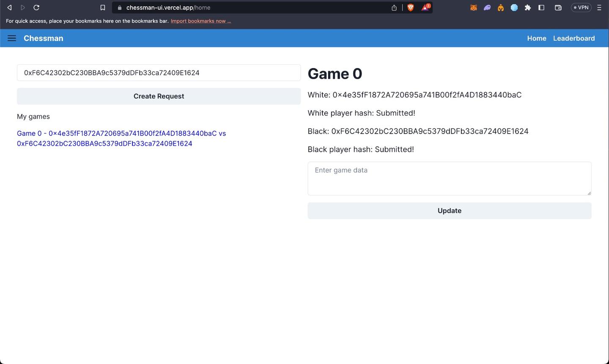Open the extensions puzzle piece menu

(x=528, y=8)
